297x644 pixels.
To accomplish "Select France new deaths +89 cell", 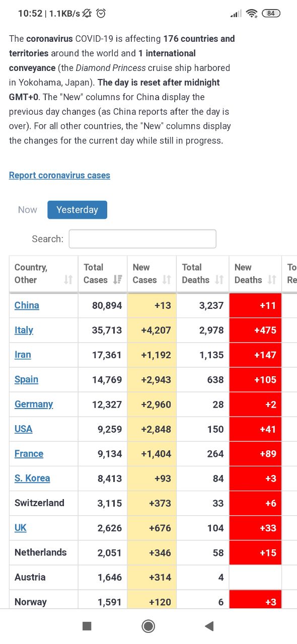I will pos(255,453).
